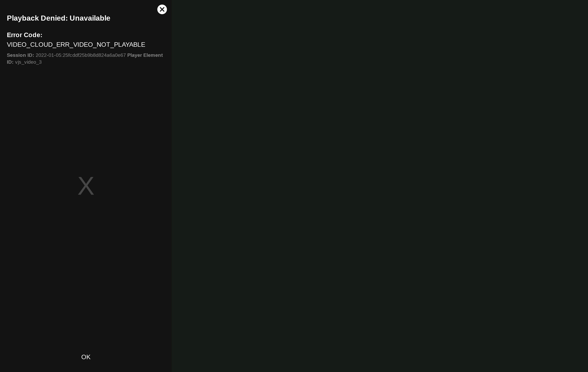The width and height of the screenshot is (588, 372).
Task: Click the word Unavailable in the heading
Action: pyautogui.click(x=90, y=18)
